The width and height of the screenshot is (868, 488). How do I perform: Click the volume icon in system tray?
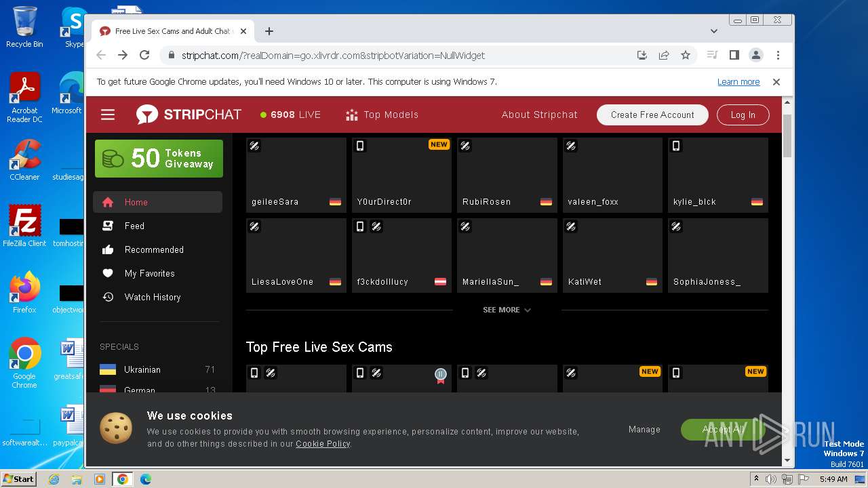[771, 479]
